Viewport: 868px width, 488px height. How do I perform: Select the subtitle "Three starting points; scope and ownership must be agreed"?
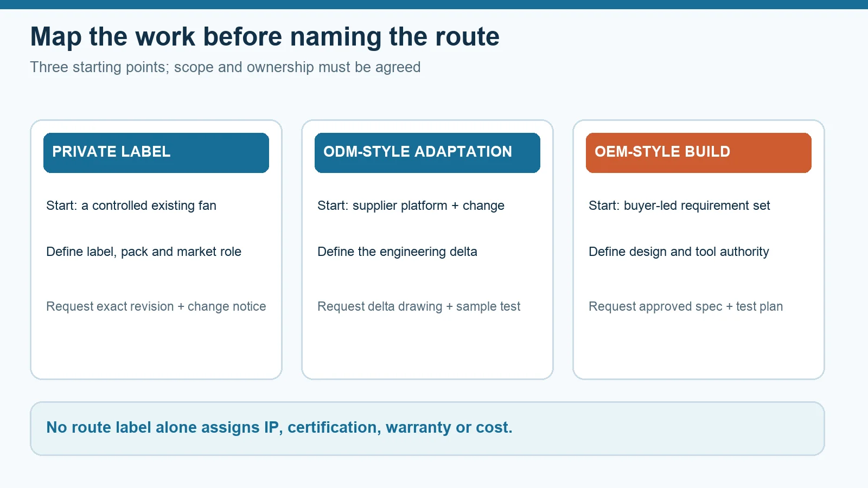click(225, 67)
